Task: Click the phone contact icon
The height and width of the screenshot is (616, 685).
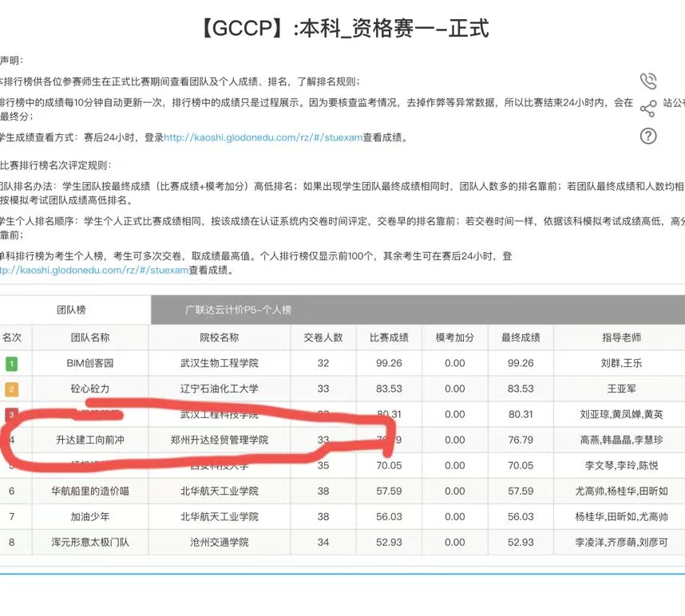Action: click(x=648, y=81)
